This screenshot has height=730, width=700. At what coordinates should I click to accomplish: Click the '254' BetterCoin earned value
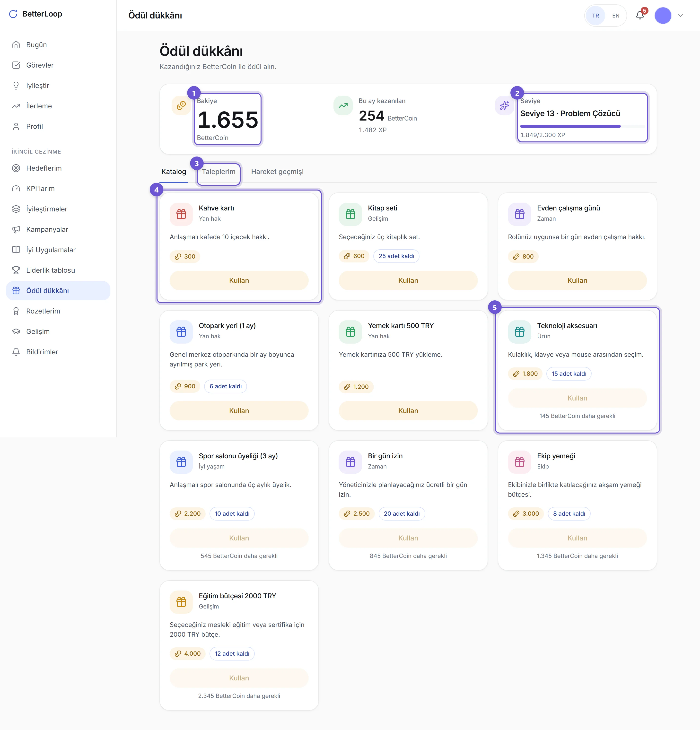click(371, 116)
